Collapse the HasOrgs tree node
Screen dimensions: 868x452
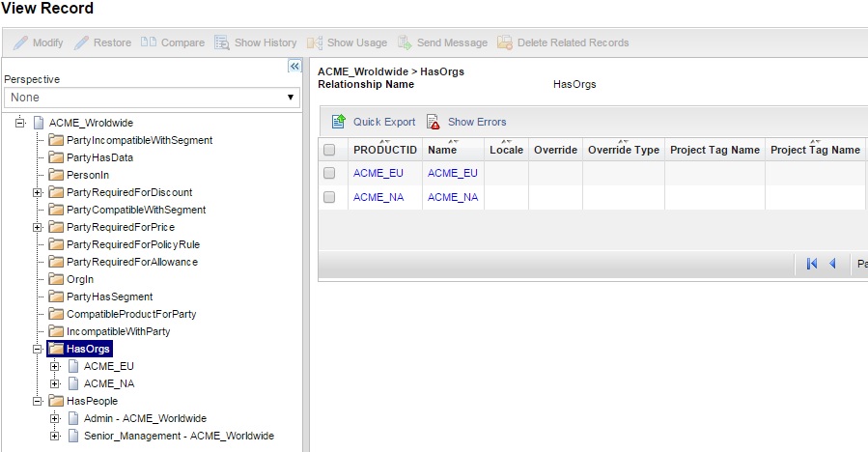click(x=39, y=349)
